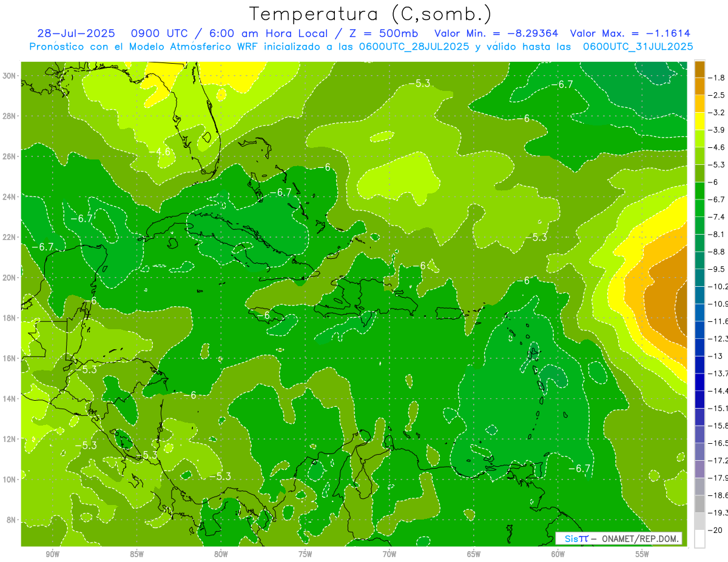Click the "-6.7" contour label in the Bahamas
This screenshot has height=562, width=728.
coord(281,192)
